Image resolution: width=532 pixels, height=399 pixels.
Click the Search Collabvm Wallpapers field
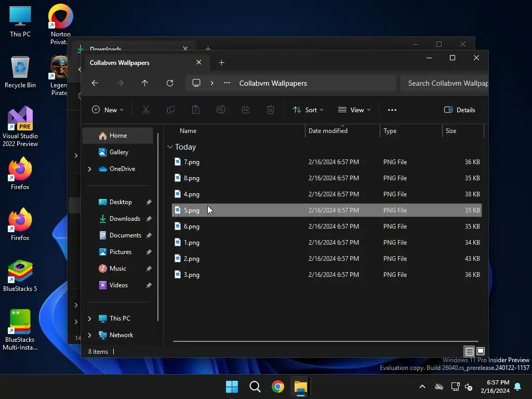pyautogui.click(x=445, y=84)
